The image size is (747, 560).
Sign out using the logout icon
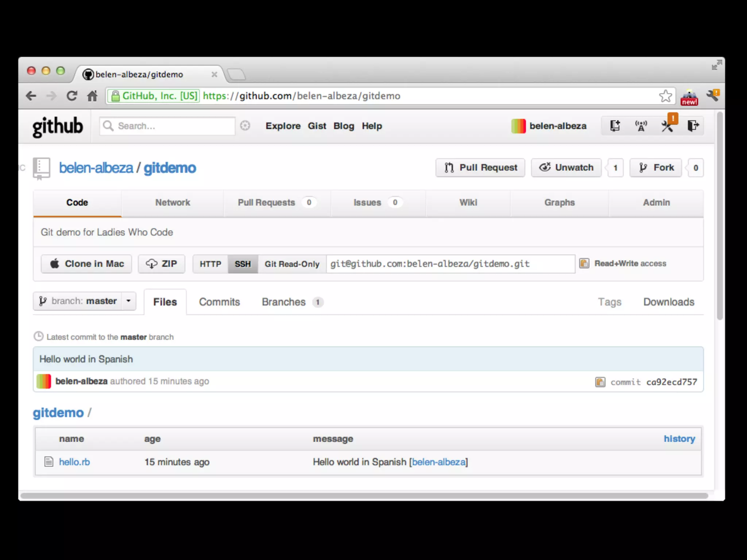pos(693,126)
